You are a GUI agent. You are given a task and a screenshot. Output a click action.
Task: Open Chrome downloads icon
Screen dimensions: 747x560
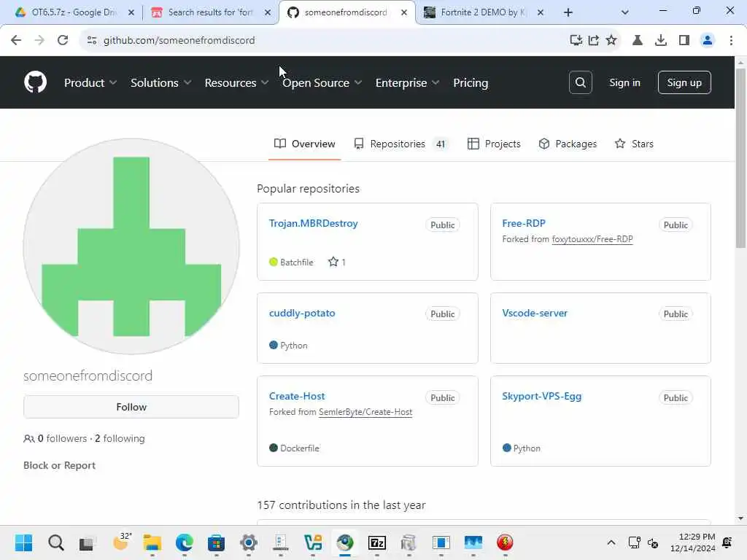[661, 41]
